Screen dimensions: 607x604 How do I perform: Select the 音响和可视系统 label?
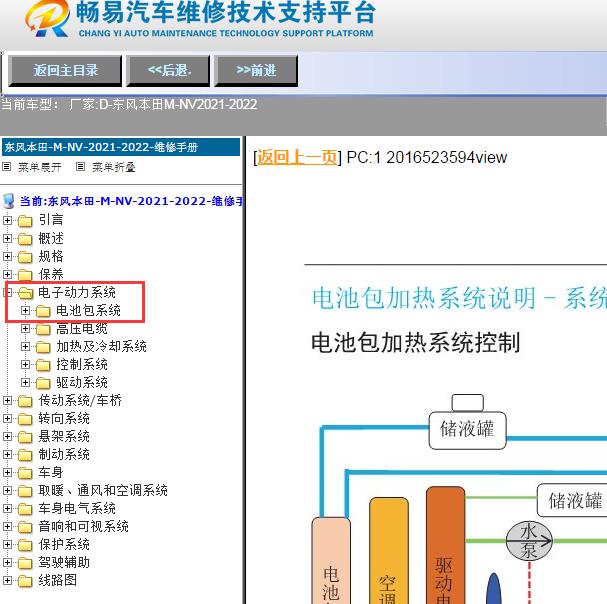click(83, 527)
